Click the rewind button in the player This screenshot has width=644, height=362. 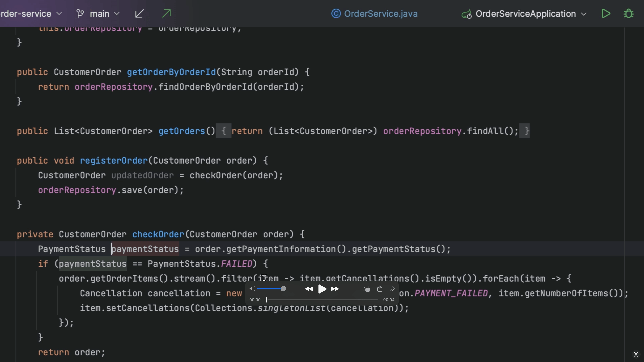coord(309,289)
